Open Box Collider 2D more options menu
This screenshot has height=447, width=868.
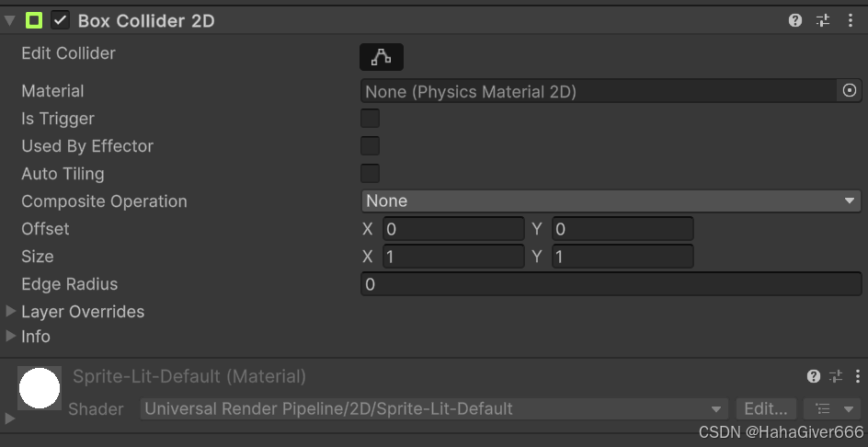coord(850,20)
